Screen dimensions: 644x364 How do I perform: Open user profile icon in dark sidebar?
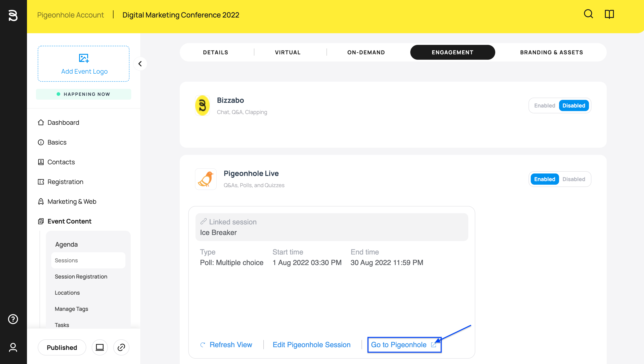[x=13, y=347]
